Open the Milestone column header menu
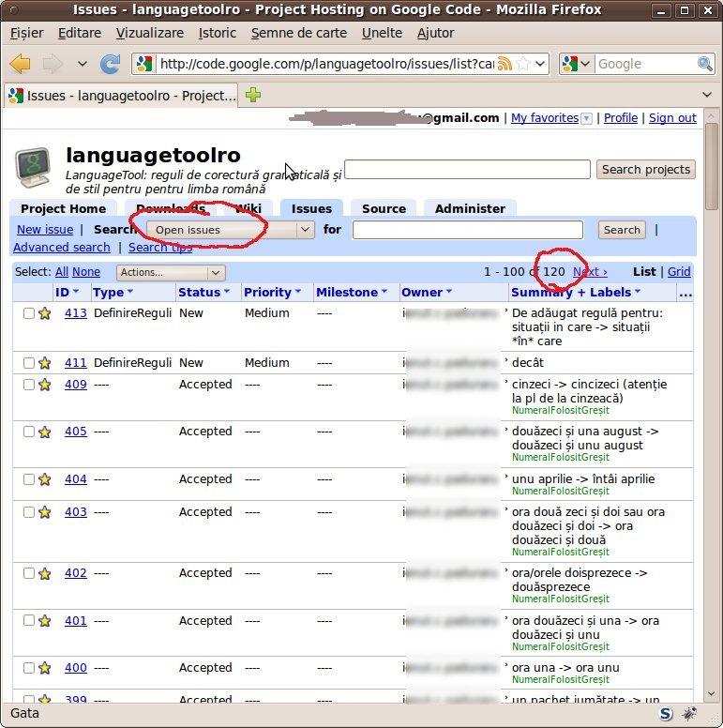 (352, 293)
